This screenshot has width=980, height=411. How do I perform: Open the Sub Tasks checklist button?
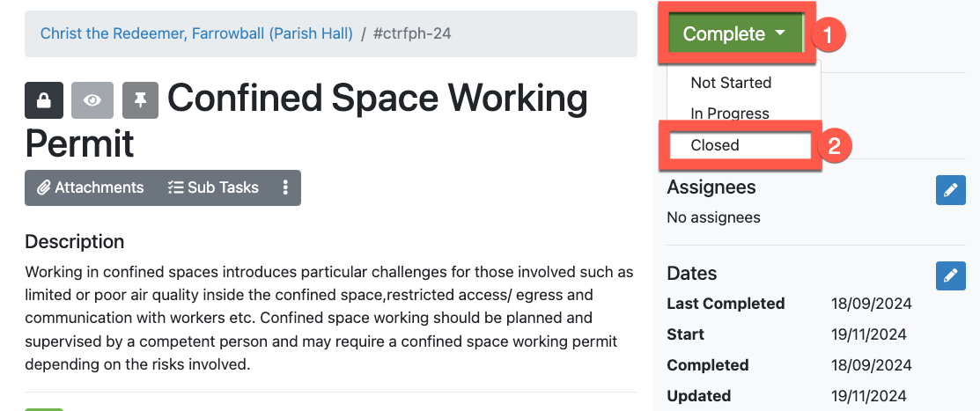(x=213, y=187)
